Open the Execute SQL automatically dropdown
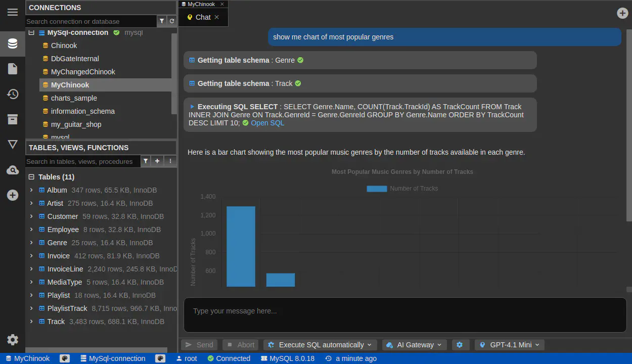Viewport: 632px width, 364px height. pyautogui.click(x=320, y=345)
